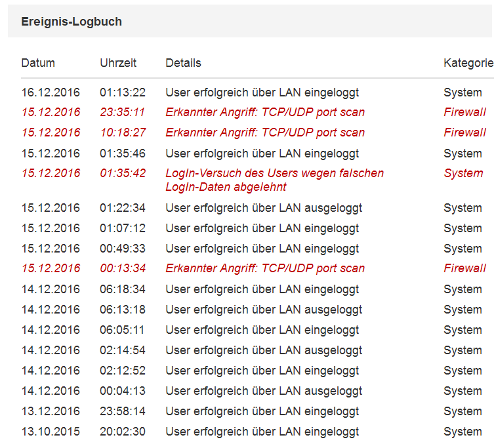Click the port scan warning at 10:18:27
Screen dimensions: 494x448
point(265,132)
